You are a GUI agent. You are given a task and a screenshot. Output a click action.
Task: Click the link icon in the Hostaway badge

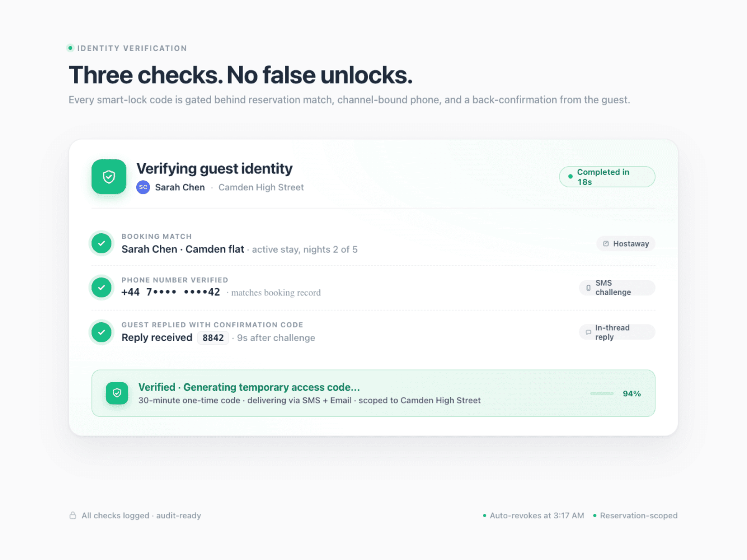click(606, 244)
